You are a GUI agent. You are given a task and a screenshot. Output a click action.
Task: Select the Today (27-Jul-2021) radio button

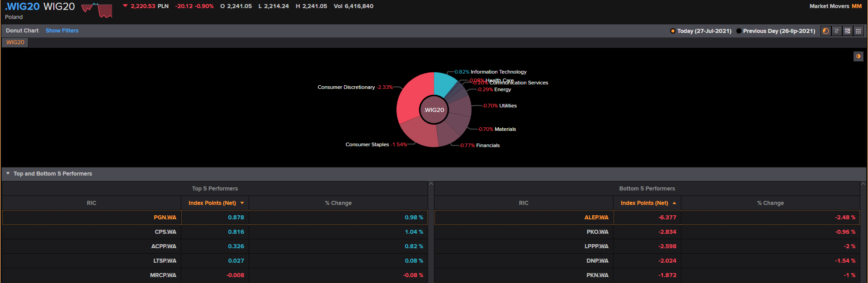pyautogui.click(x=673, y=31)
